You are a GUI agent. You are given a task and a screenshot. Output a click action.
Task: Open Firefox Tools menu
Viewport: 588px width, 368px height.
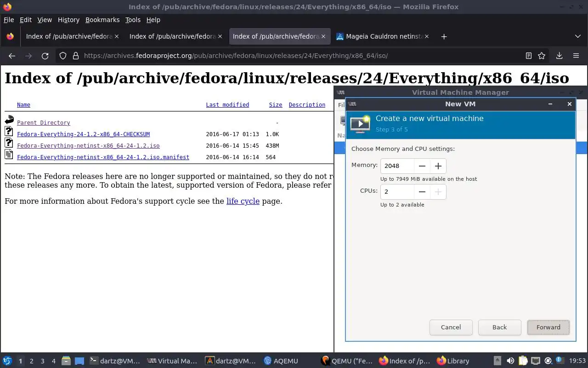click(133, 20)
